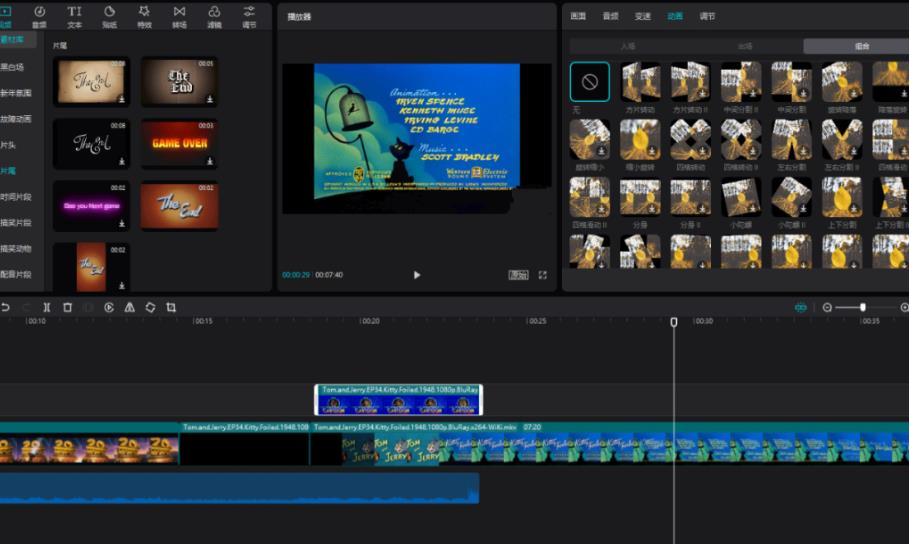Select the 出场 exit animation sub-tab
This screenshot has height=544, width=909.
[x=745, y=46]
